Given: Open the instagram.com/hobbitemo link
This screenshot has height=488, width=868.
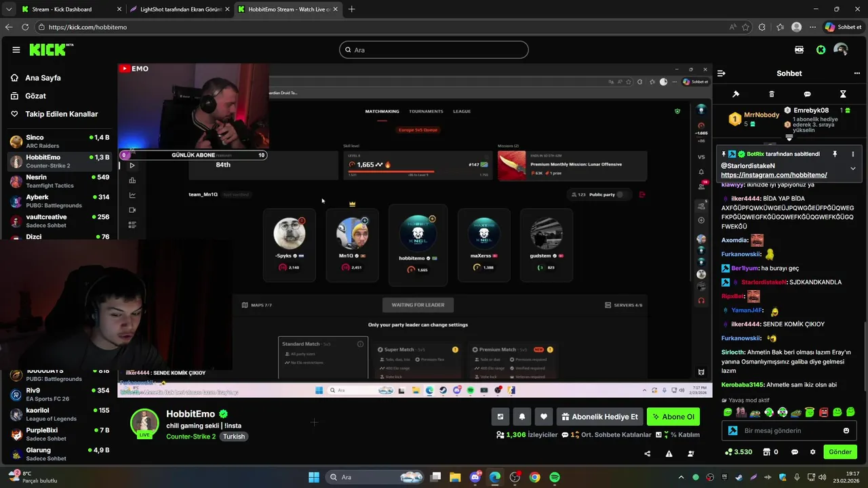Looking at the screenshot, I should (774, 175).
